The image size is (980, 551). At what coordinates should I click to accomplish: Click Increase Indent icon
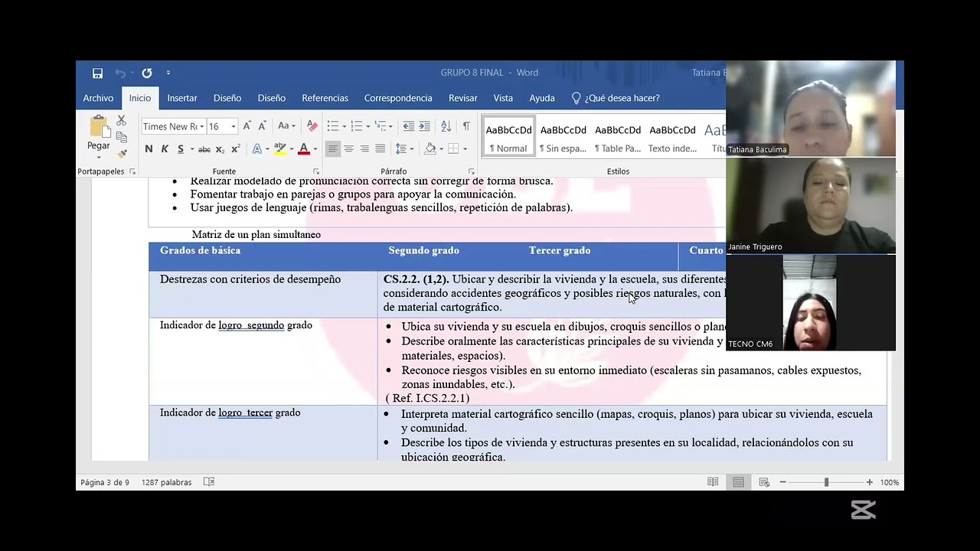425,126
